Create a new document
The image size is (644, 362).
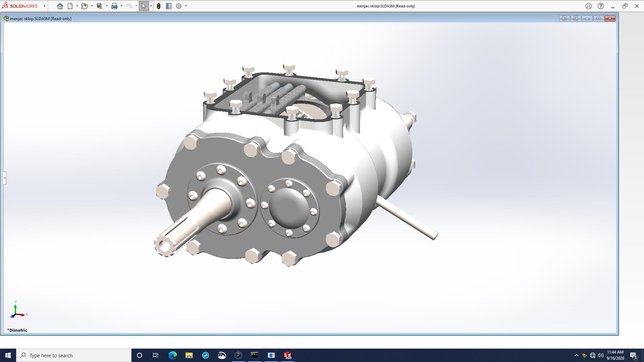[x=70, y=6]
